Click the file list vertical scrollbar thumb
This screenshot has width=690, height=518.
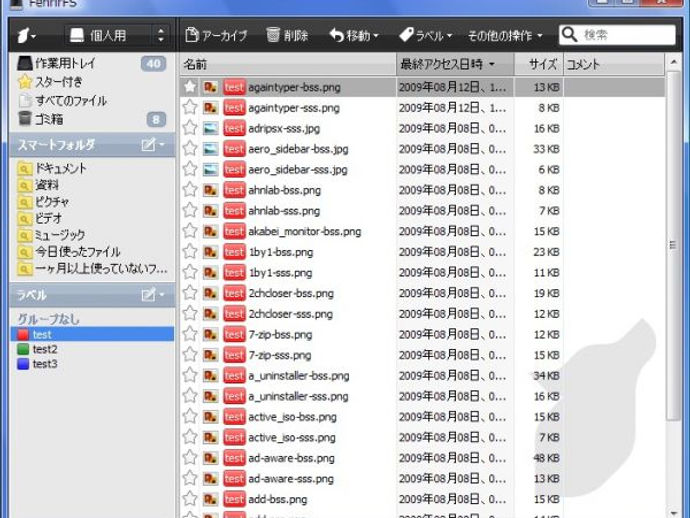[x=673, y=246]
